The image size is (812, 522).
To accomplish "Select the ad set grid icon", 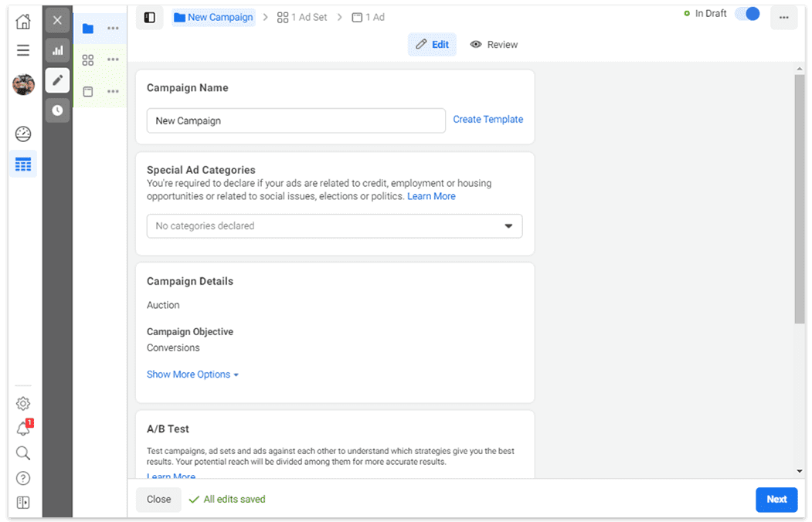I will pyautogui.click(x=87, y=59).
